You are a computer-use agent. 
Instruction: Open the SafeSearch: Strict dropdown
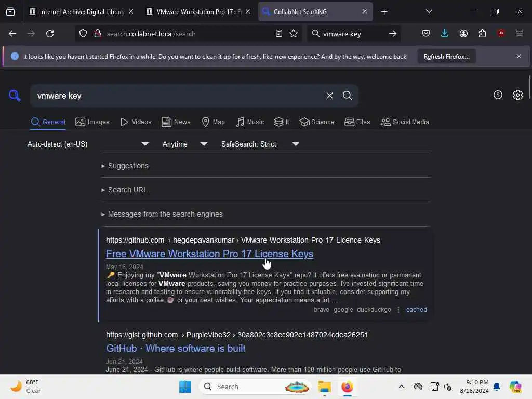260,144
